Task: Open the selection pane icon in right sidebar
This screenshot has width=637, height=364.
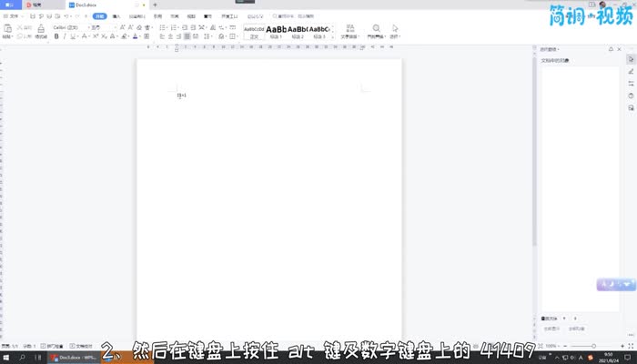Action: coord(631,58)
